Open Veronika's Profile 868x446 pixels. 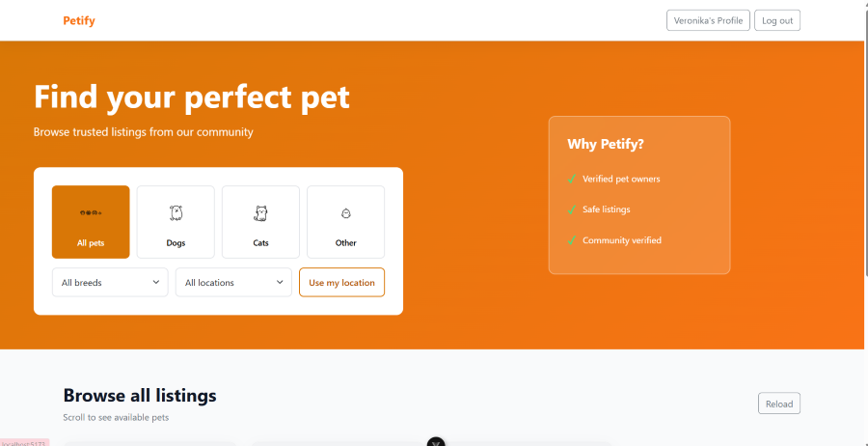point(708,20)
